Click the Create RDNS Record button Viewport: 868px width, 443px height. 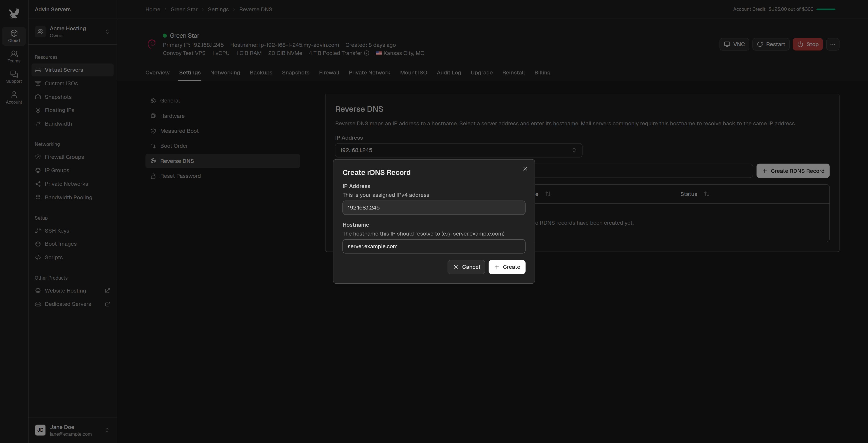tap(793, 171)
